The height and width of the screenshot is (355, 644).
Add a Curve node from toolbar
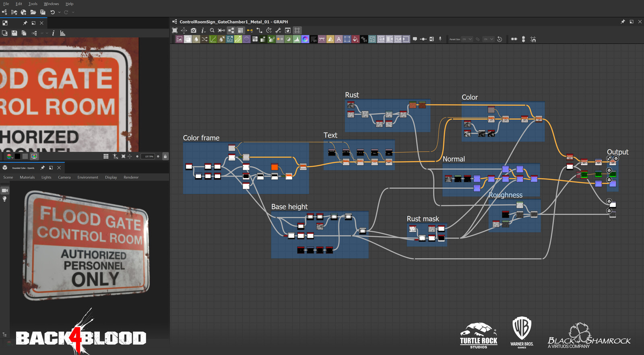click(213, 39)
